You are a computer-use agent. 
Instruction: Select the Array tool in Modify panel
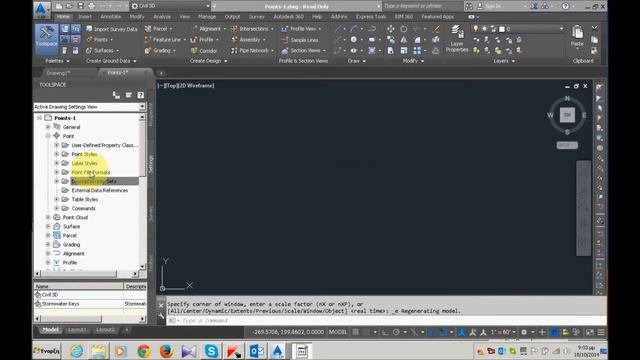point(417,51)
